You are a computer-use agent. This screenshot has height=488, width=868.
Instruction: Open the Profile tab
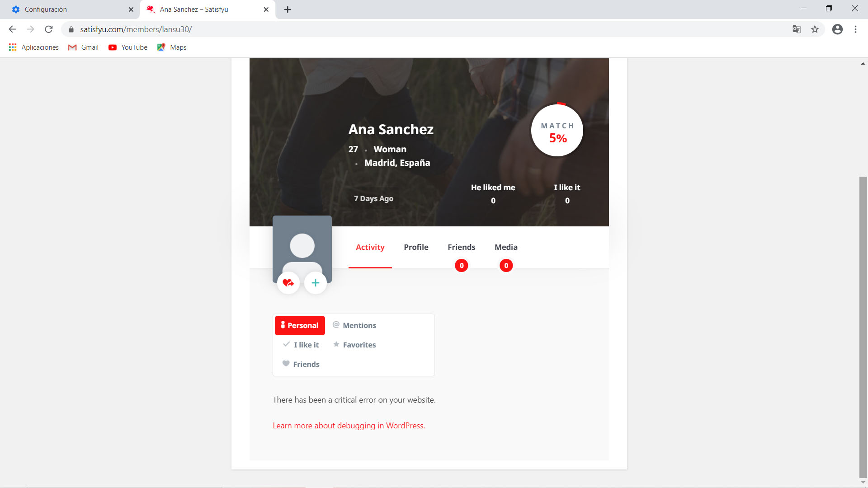pyautogui.click(x=416, y=247)
